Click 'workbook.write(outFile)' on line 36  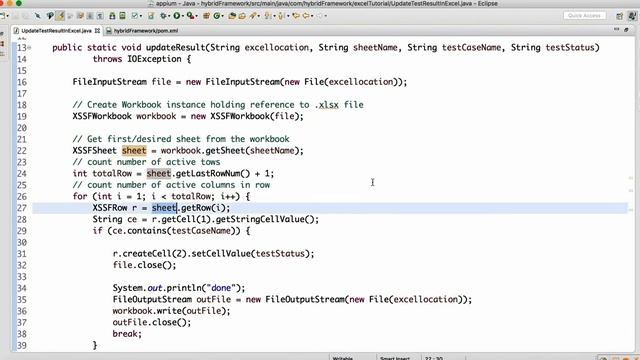pos(171,311)
